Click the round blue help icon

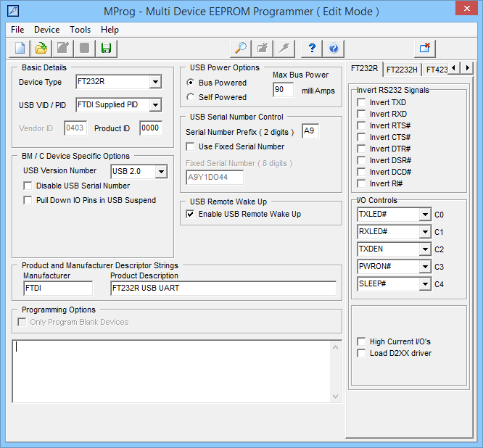coord(334,49)
